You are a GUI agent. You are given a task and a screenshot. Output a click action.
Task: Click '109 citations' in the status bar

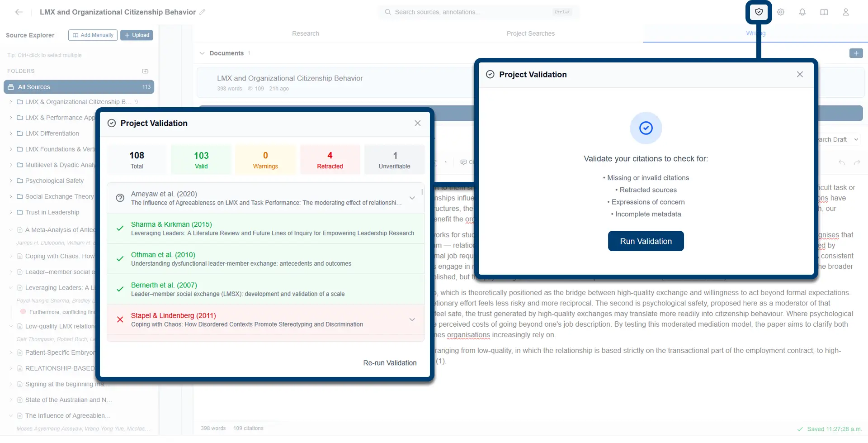pyautogui.click(x=248, y=428)
